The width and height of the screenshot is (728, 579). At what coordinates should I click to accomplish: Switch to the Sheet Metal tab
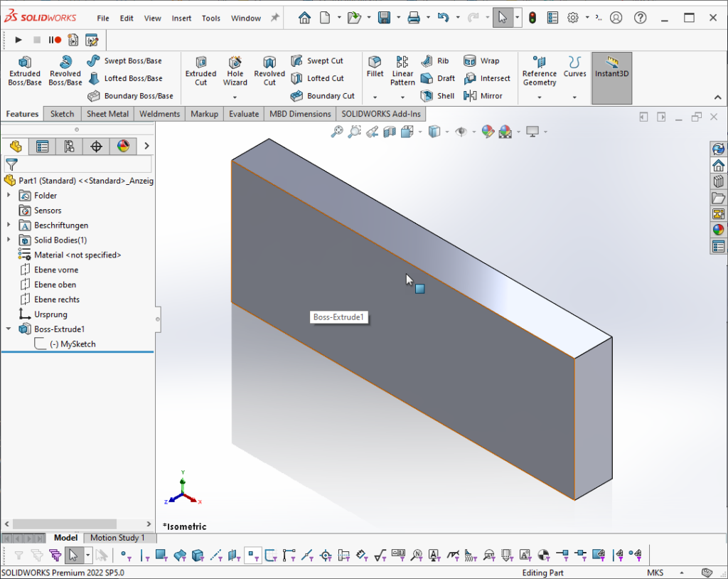108,114
